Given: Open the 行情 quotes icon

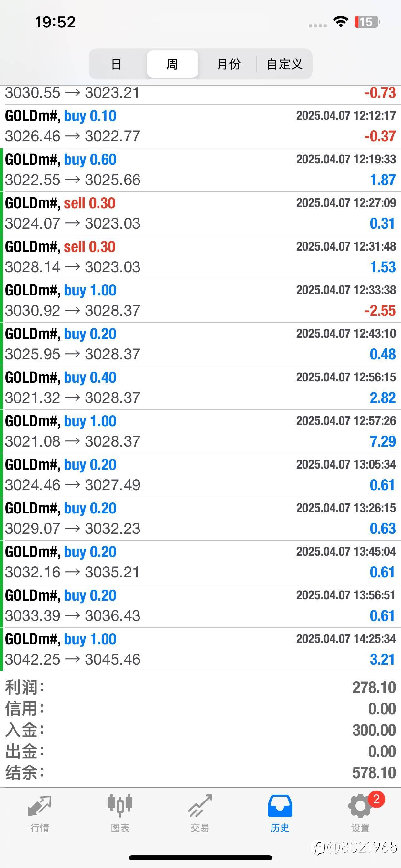Looking at the screenshot, I should click(40, 806).
